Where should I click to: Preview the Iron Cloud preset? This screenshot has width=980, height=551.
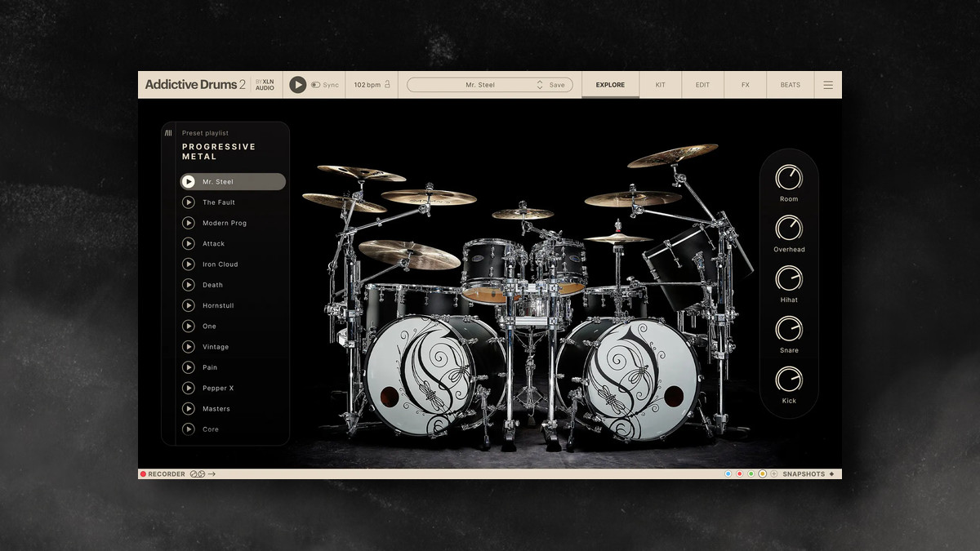pos(189,264)
